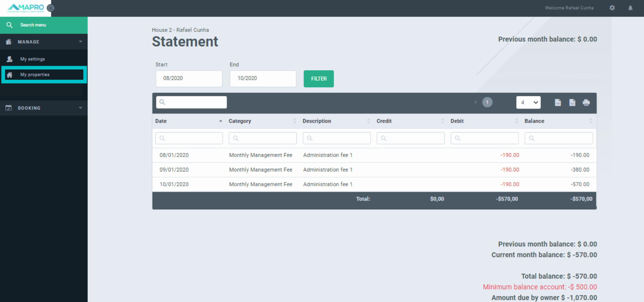Open the notifications bell icon
This screenshot has height=302, width=644.
630,8
